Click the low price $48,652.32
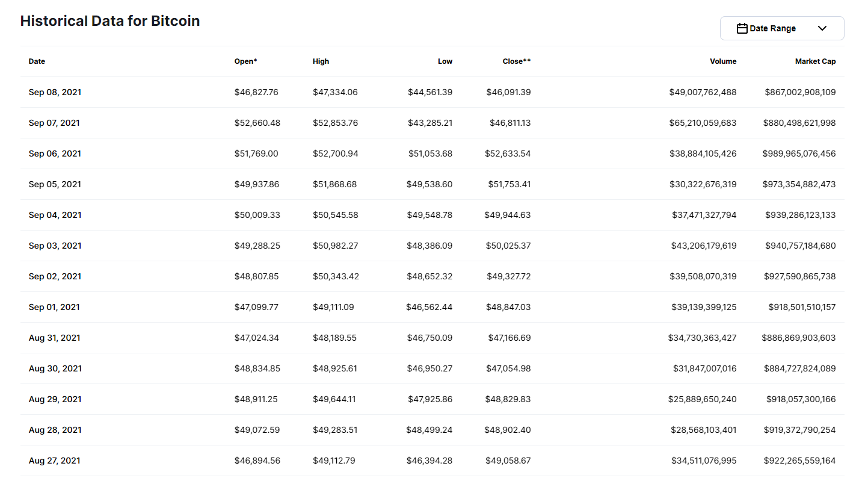 pos(430,276)
